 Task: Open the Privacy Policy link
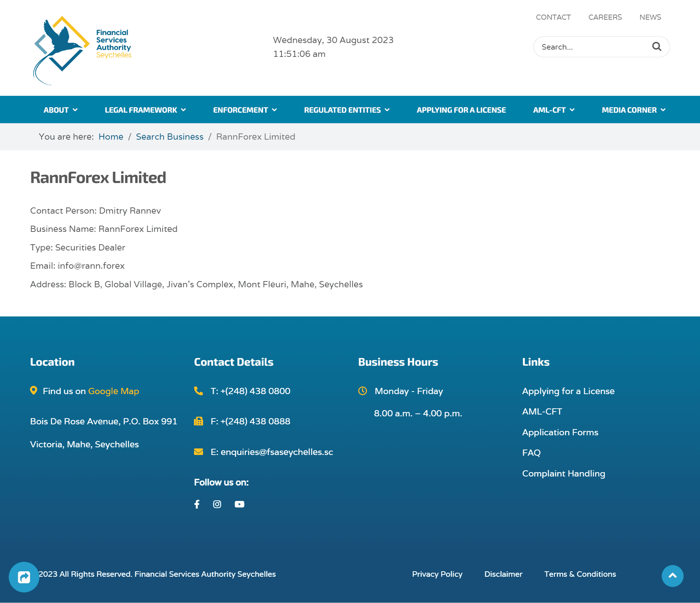[x=437, y=574]
